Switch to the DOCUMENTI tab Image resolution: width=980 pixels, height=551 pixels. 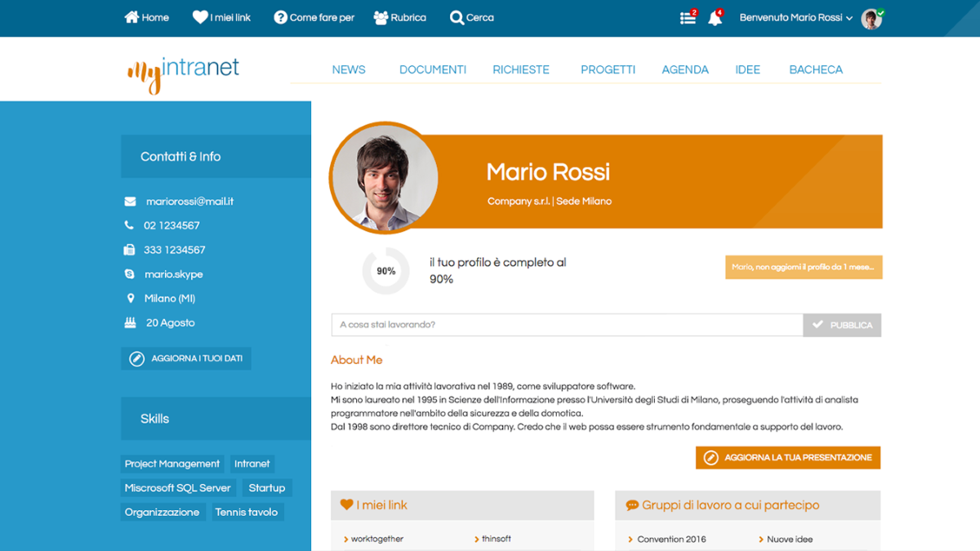433,69
